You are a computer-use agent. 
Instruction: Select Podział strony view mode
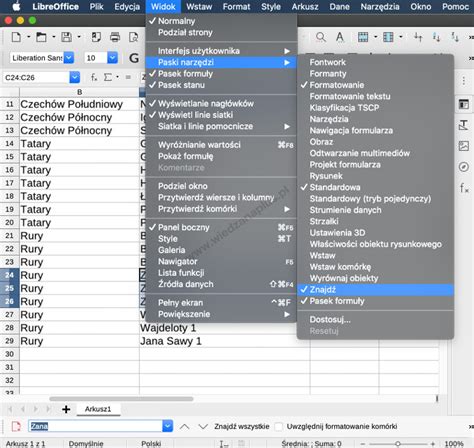tap(221, 32)
